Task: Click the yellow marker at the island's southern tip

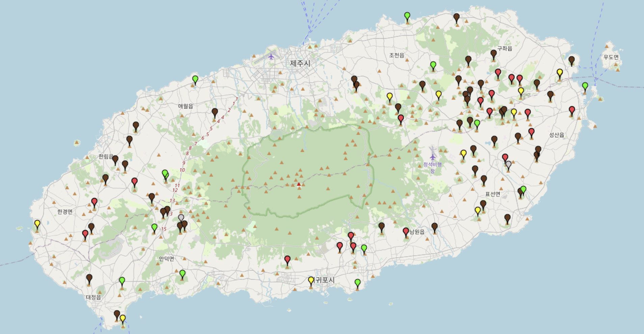Action: pyautogui.click(x=123, y=318)
